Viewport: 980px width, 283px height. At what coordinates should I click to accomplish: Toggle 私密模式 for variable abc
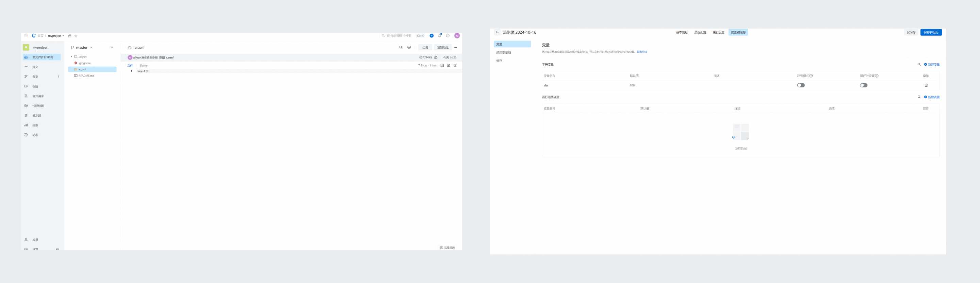[801, 85]
